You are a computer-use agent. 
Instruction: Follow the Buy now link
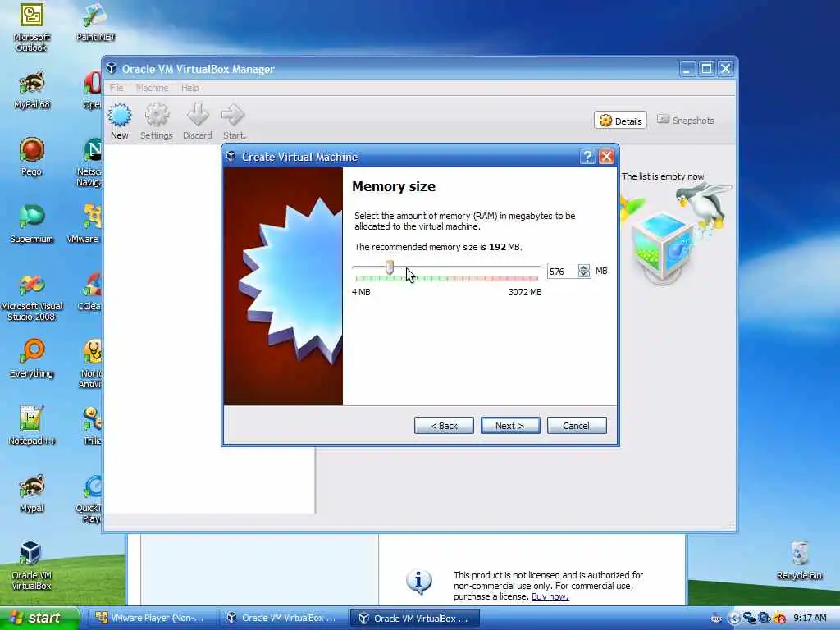pos(550,597)
